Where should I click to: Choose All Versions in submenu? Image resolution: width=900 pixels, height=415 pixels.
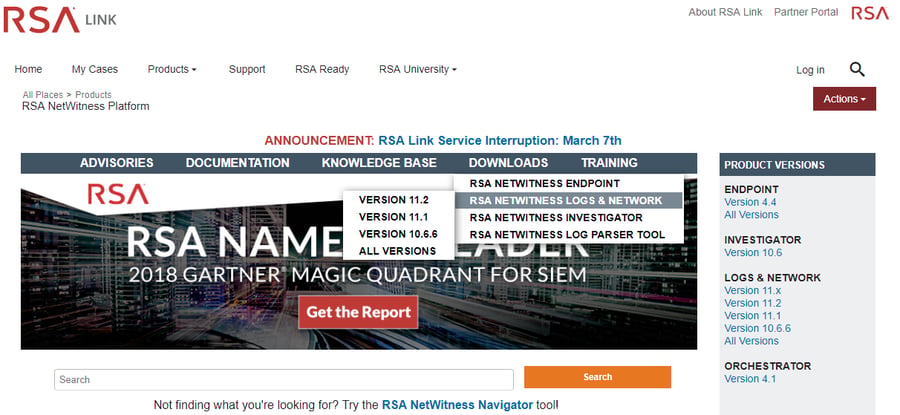(x=398, y=251)
